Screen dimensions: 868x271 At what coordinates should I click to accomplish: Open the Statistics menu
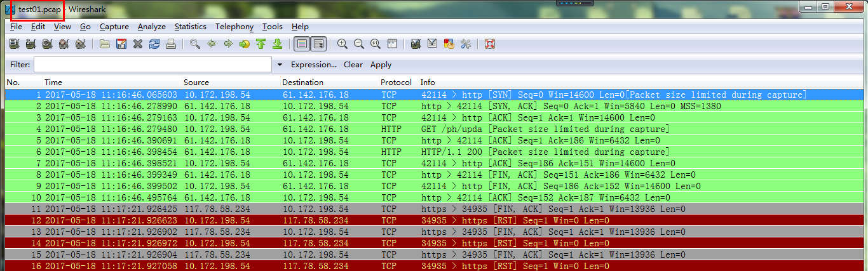point(190,27)
